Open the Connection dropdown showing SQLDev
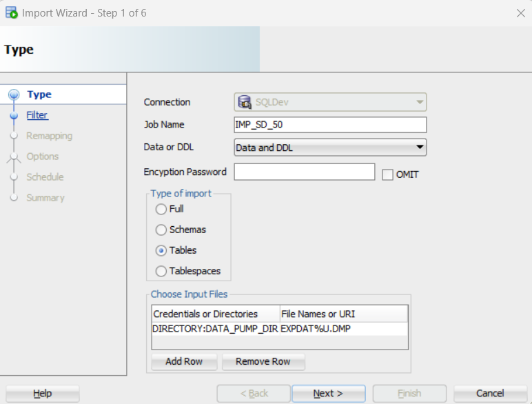The height and width of the screenshot is (404, 532). [x=330, y=102]
